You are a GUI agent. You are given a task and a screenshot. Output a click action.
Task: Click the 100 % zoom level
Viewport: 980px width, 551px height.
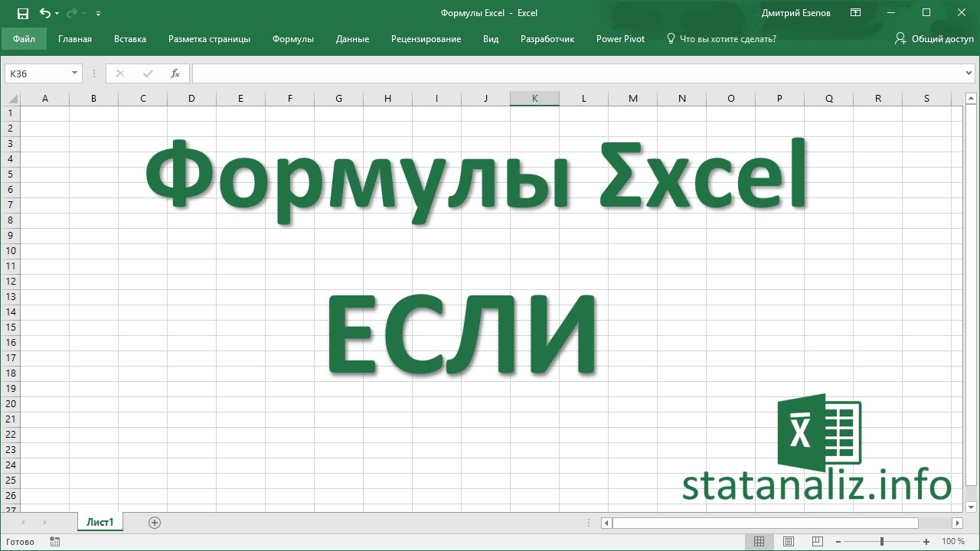tap(953, 541)
